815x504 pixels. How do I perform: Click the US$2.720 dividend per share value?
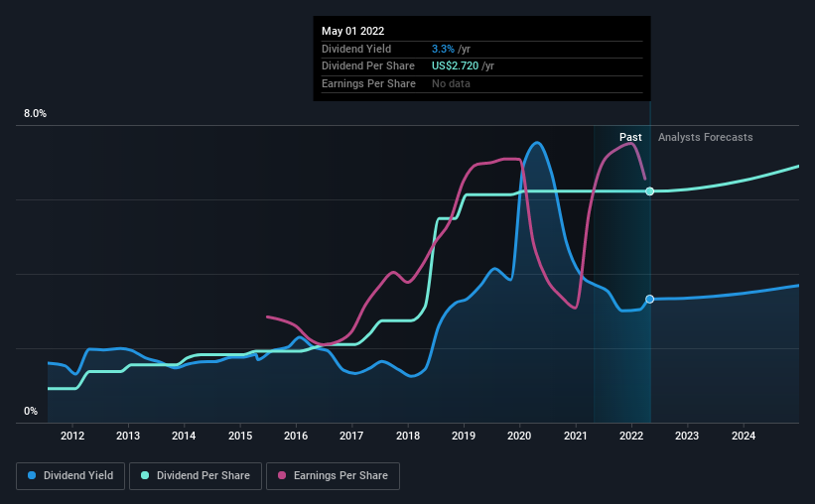coord(455,66)
